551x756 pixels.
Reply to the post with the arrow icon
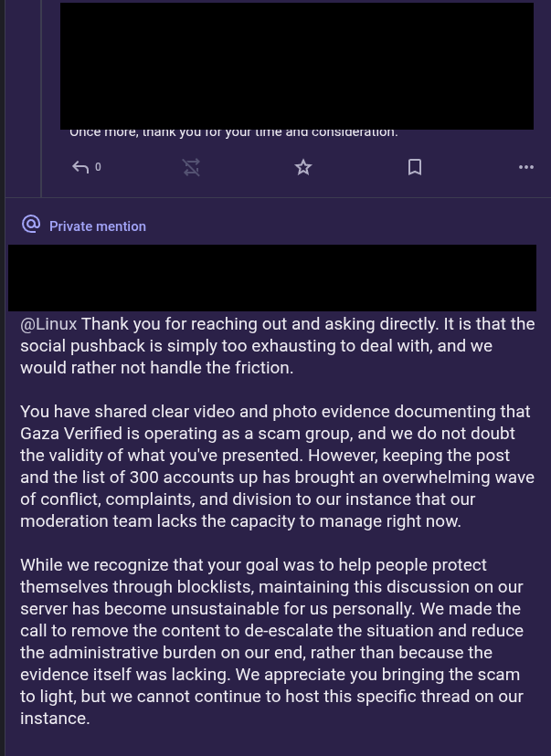pyautogui.click(x=80, y=167)
